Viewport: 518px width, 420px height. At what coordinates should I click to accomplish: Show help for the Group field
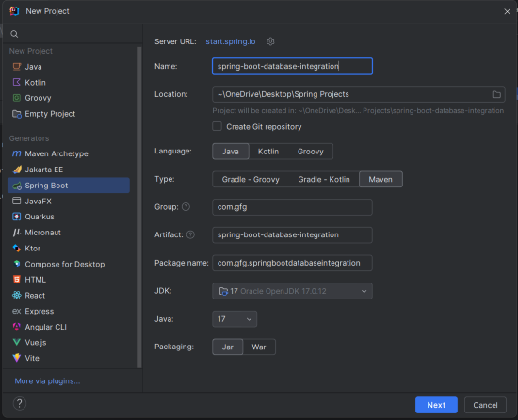186,206
